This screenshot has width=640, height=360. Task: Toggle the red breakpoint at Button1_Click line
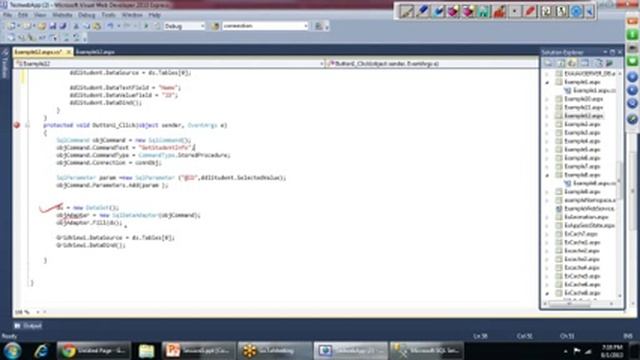coord(17,125)
